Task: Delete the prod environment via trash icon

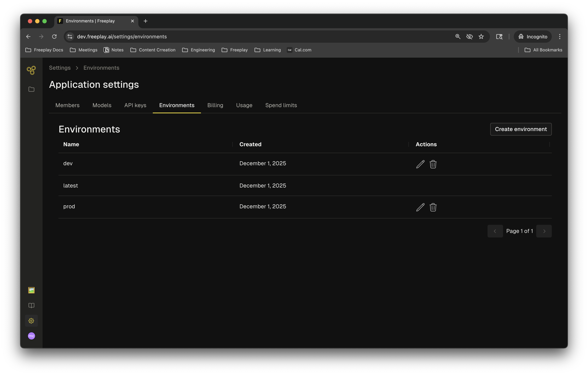Action: click(x=433, y=207)
